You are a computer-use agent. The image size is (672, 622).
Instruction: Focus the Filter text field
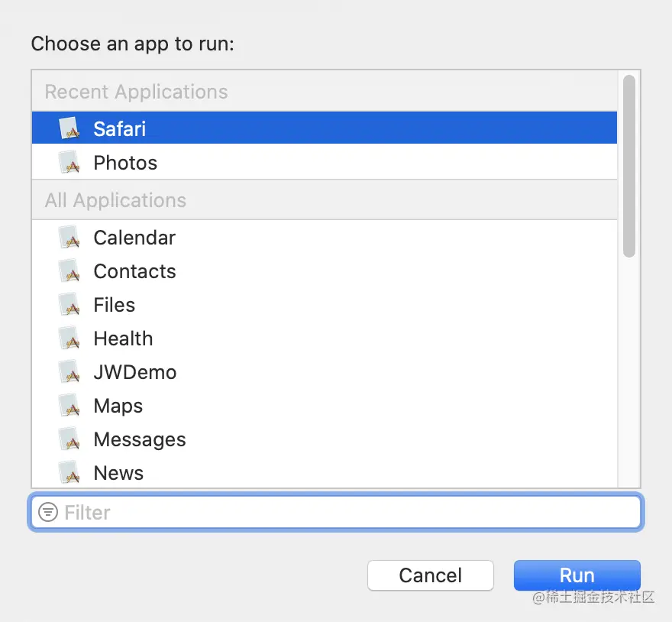coord(344,512)
